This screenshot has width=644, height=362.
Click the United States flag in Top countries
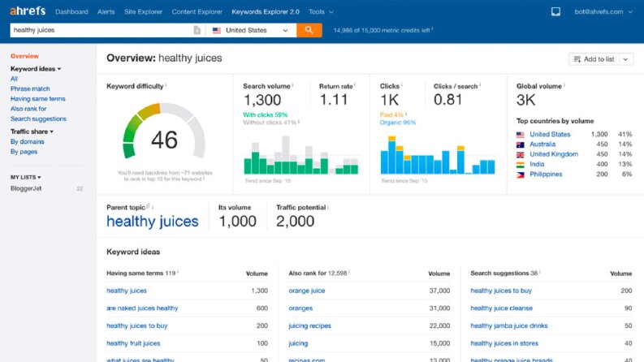click(x=520, y=134)
